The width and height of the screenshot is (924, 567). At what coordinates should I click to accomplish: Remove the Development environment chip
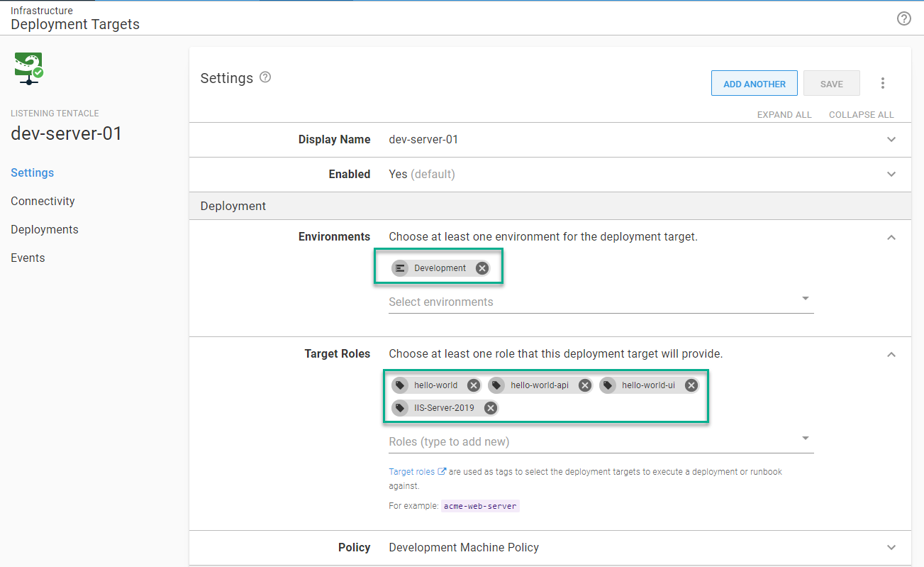(x=482, y=268)
